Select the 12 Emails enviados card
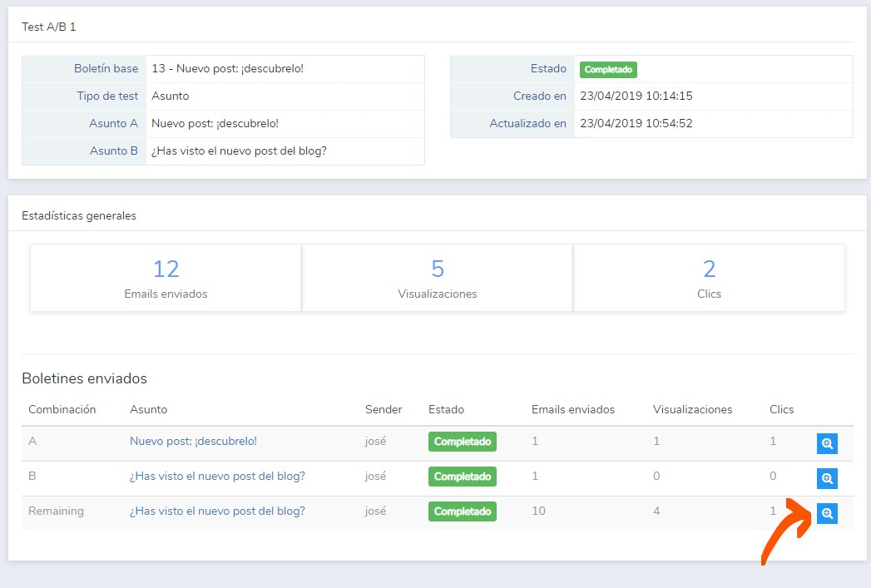 click(x=166, y=278)
